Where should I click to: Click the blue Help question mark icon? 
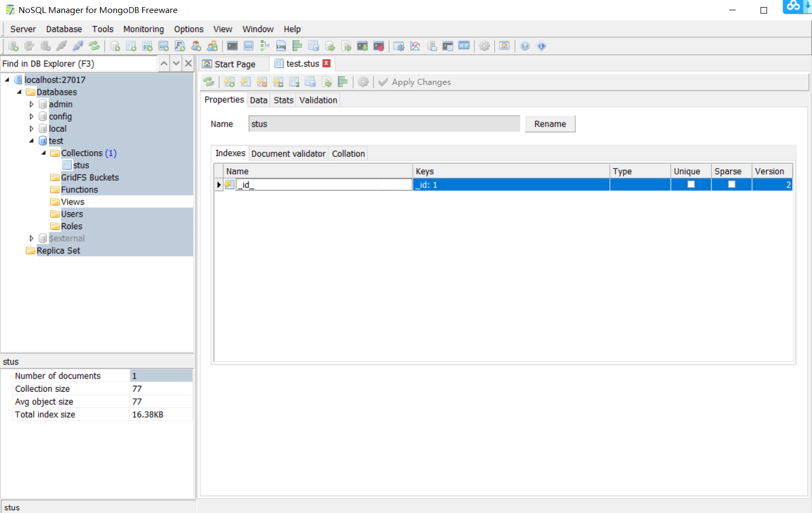tap(525, 46)
